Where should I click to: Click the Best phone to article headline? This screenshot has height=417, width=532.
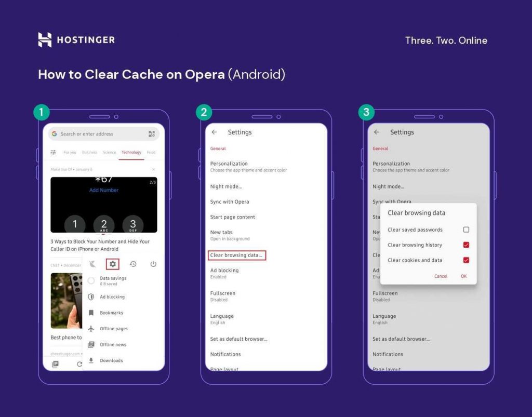(66, 338)
